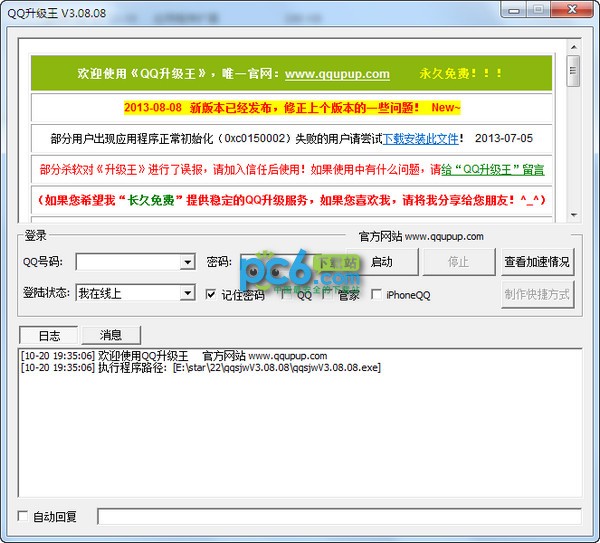Click the announcement panel scrollbar thumb
Viewport: 600px width, 543px height.
tap(573, 71)
